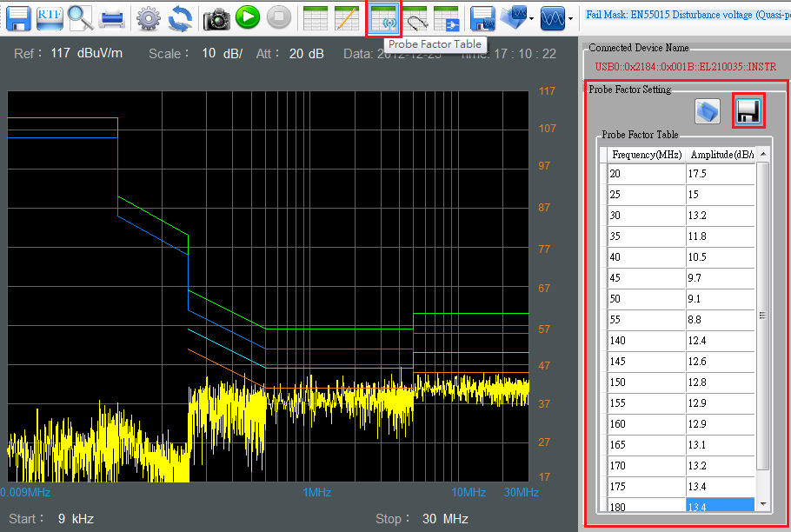Click the Amplitude column header
791x532 pixels.
(x=721, y=155)
